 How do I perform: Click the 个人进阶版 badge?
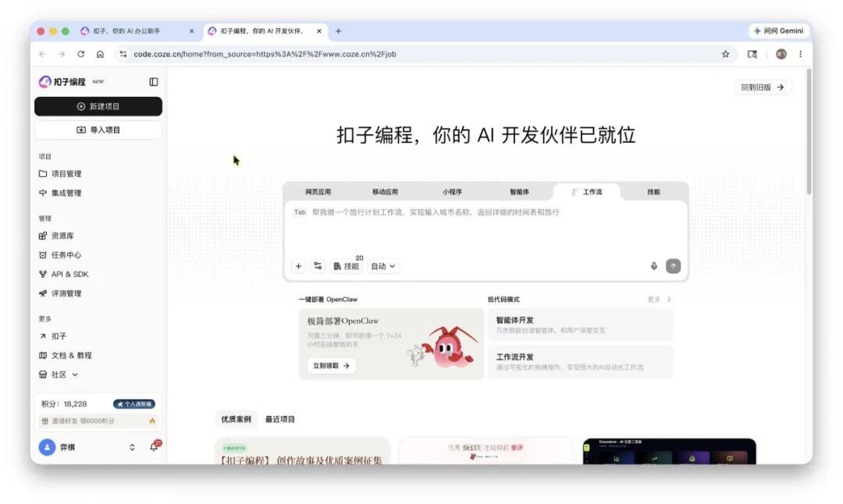point(134,404)
